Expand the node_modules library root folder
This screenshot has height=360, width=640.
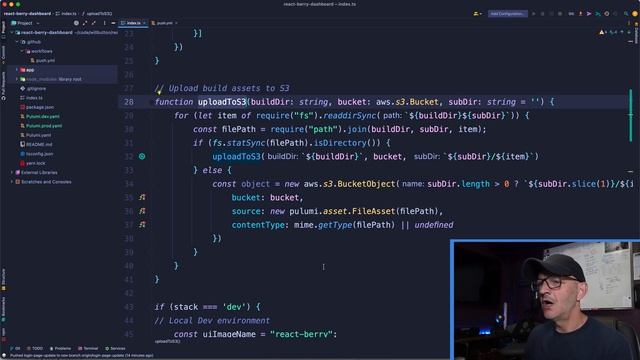click(17, 79)
